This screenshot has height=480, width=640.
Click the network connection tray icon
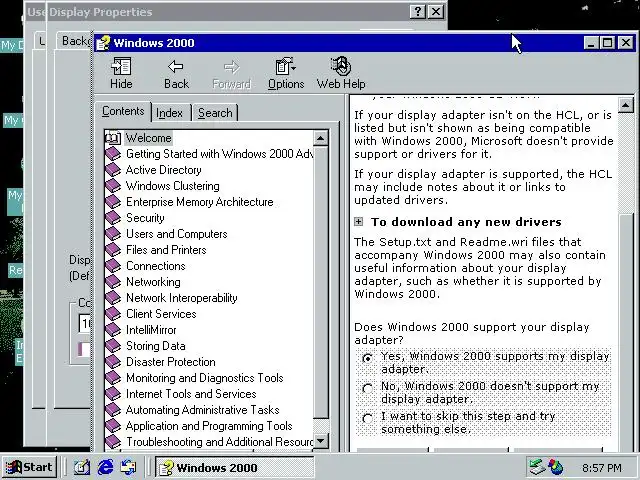pyautogui.click(x=537, y=467)
